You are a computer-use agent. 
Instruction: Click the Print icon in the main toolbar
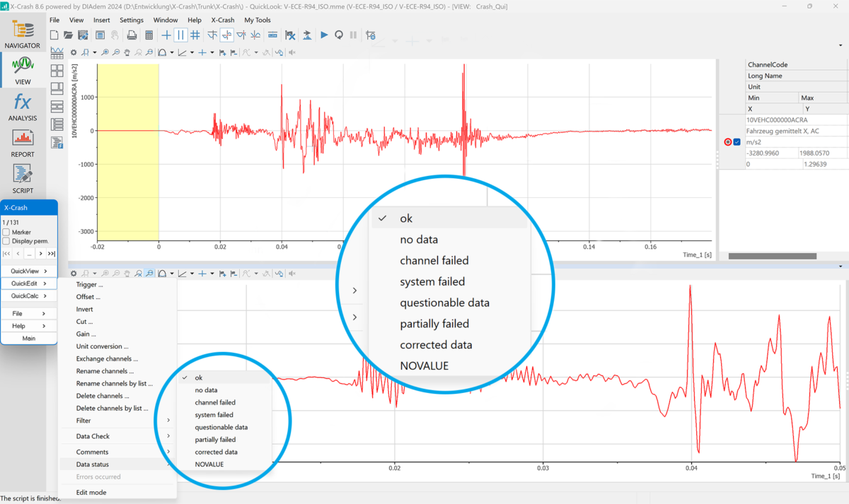click(x=132, y=35)
